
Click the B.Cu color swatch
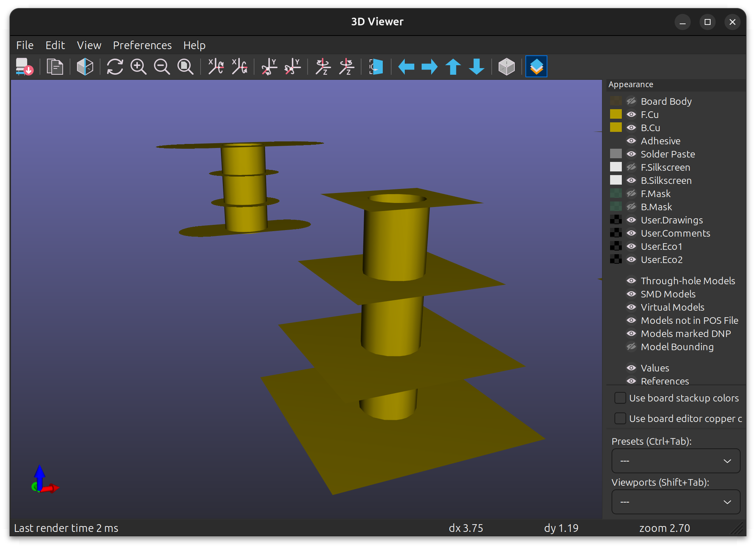pyautogui.click(x=616, y=127)
